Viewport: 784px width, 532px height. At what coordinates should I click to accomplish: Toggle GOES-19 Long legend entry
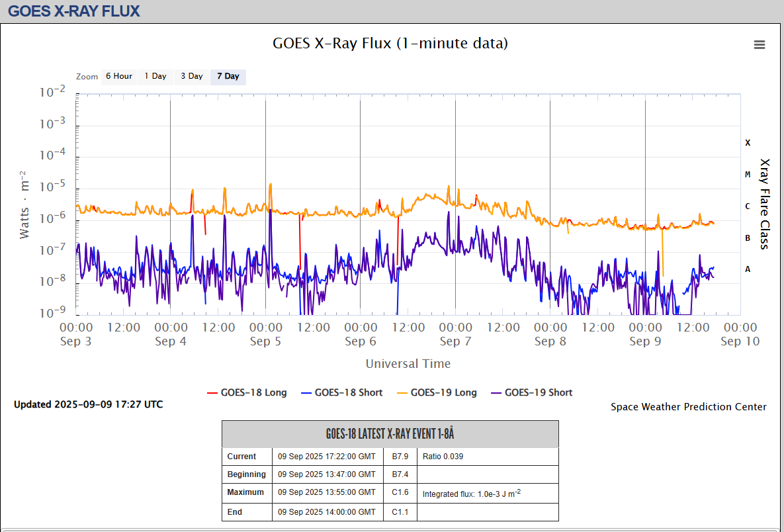click(x=436, y=392)
